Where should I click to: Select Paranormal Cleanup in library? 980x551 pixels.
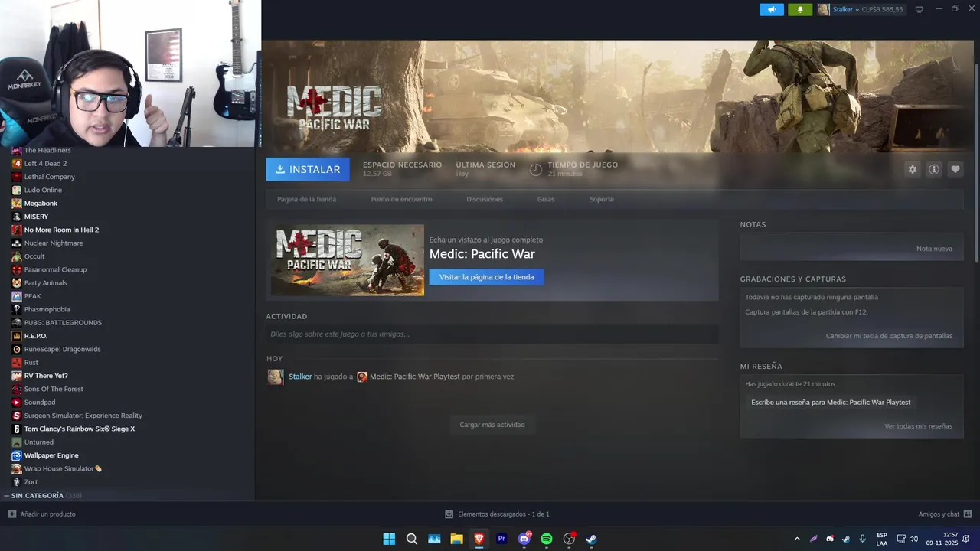[55, 269]
